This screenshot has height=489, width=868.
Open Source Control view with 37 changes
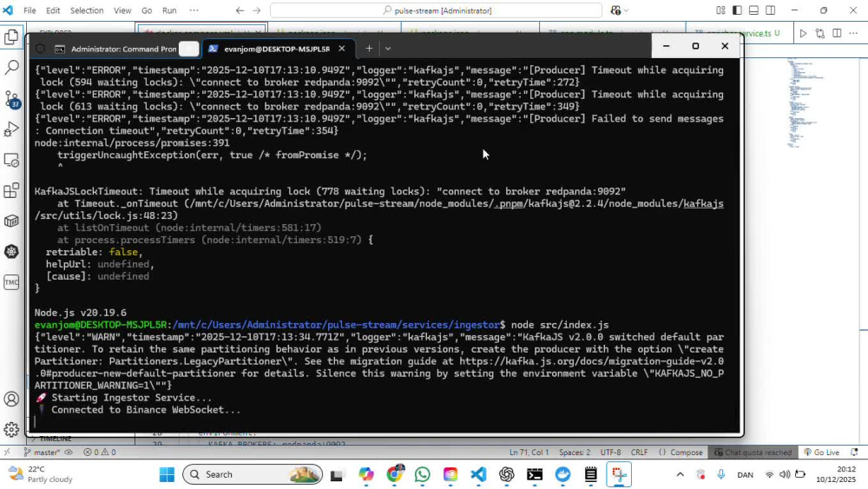point(11,98)
